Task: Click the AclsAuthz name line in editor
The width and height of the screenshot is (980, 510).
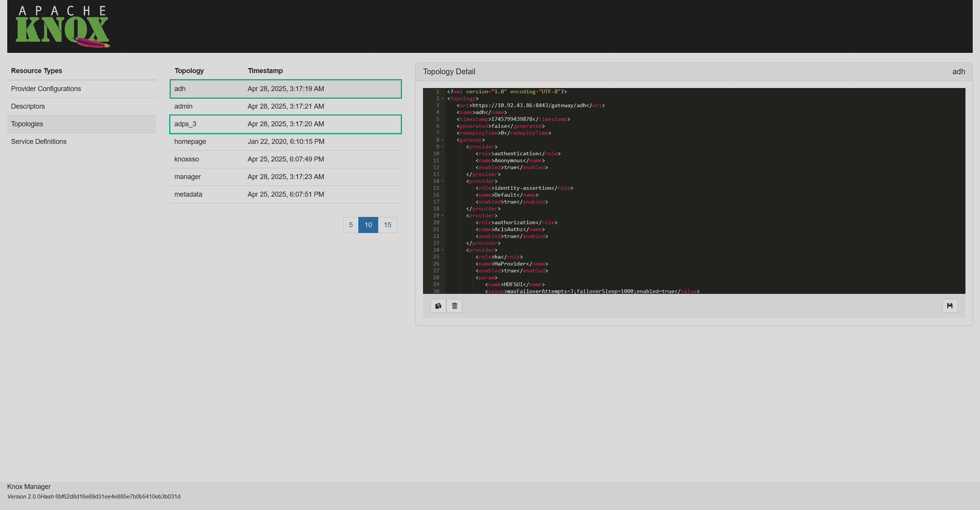Action: [x=510, y=230]
